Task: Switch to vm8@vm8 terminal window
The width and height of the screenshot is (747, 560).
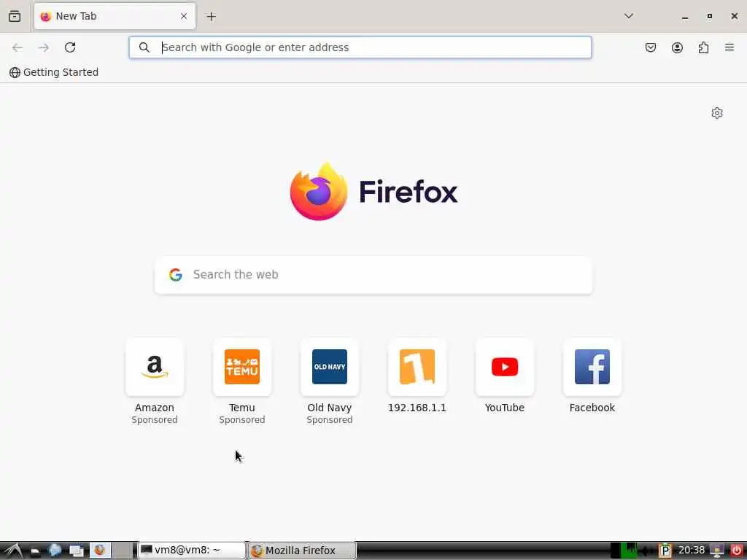Action: (192, 551)
